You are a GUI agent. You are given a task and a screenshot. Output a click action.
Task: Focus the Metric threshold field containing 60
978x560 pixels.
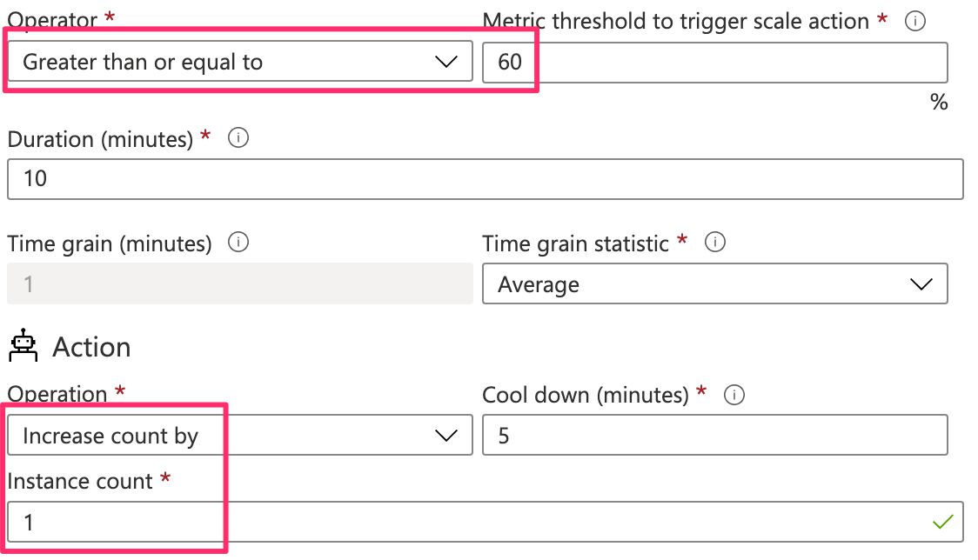click(714, 63)
